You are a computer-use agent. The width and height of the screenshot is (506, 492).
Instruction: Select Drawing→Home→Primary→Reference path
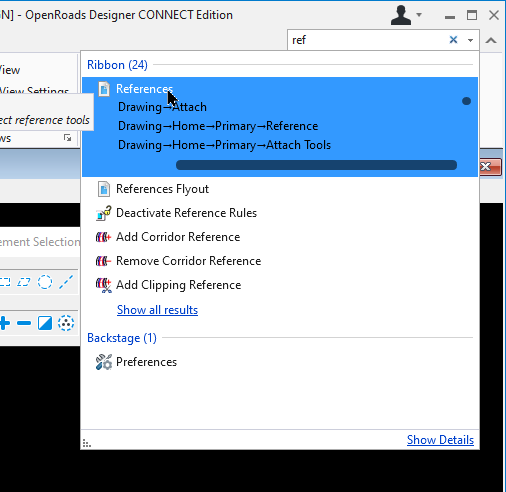pyautogui.click(x=218, y=126)
